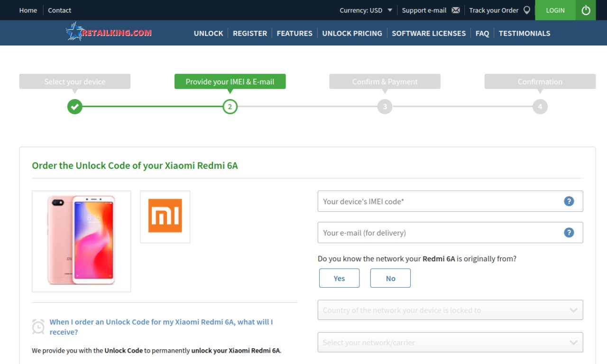This screenshot has height=364, width=607.
Task: Click the step 2 circle indicator
Action: (x=230, y=107)
